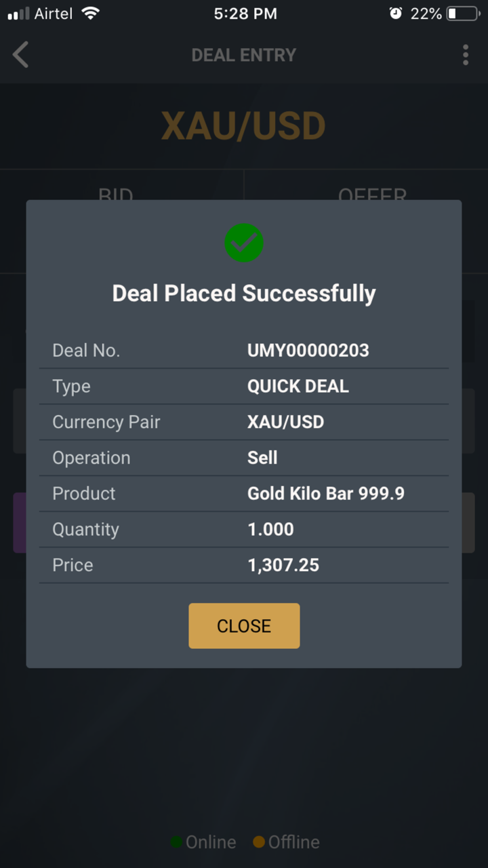Tap the Deal Placed Successfully title
The height and width of the screenshot is (868, 488).
click(x=244, y=294)
